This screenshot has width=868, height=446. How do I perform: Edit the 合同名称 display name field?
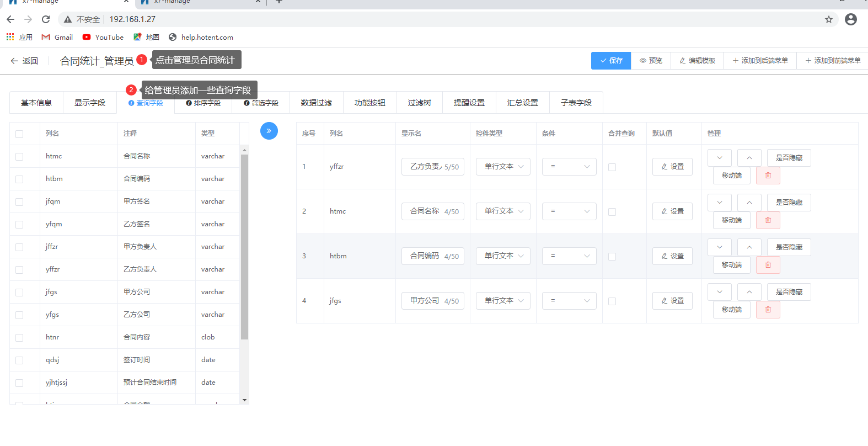coord(426,211)
